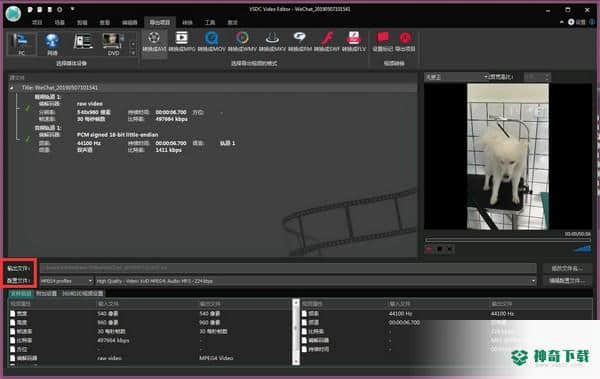The height and width of the screenshot is (379, 600).
Task: Click the first quick-access icon in title bar
Action: tap(30, 9)
